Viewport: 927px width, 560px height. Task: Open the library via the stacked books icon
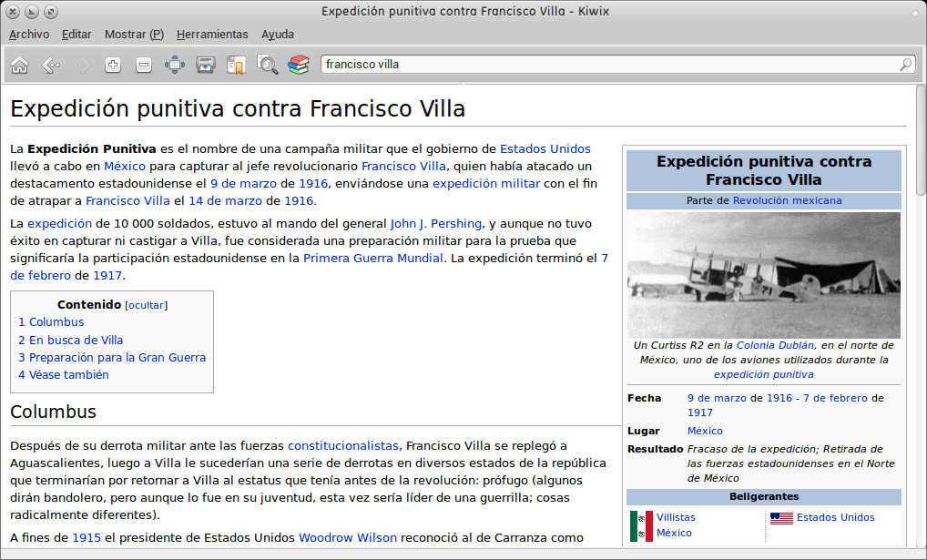298,65
